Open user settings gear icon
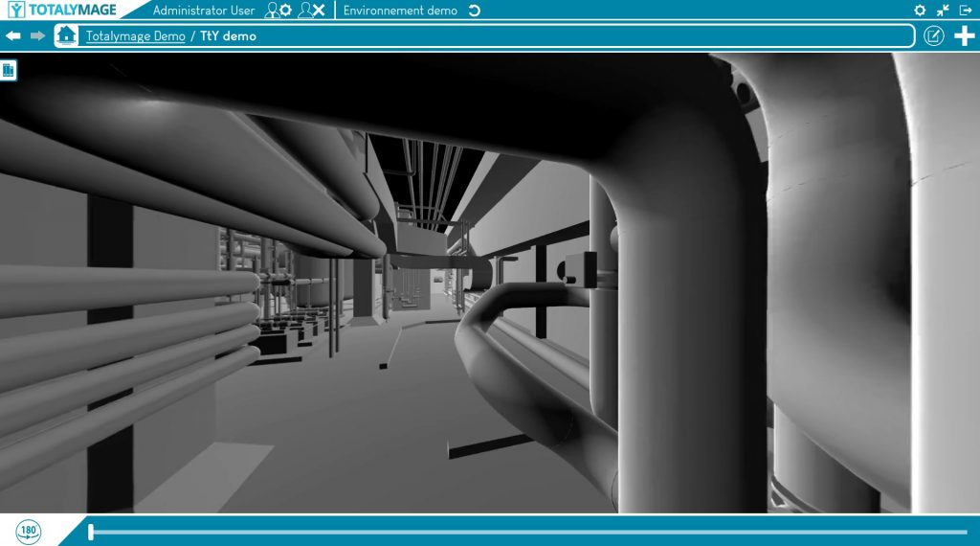 click(278, 10)
